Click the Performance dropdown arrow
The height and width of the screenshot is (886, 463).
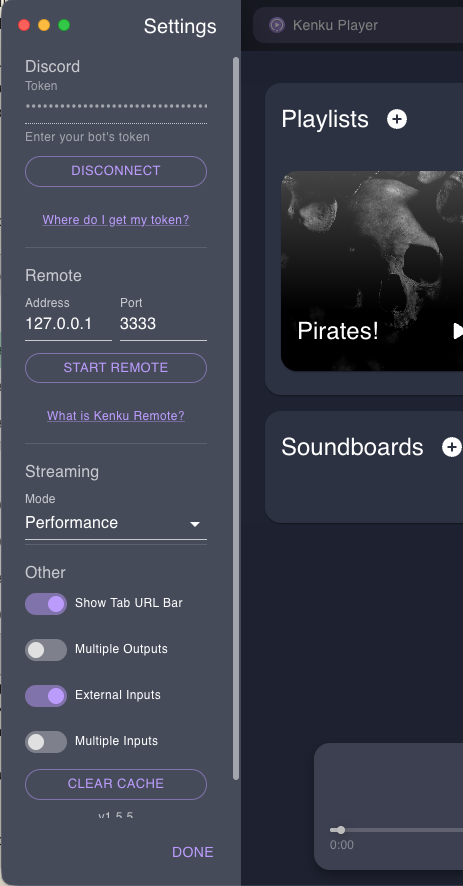point(195,524)
